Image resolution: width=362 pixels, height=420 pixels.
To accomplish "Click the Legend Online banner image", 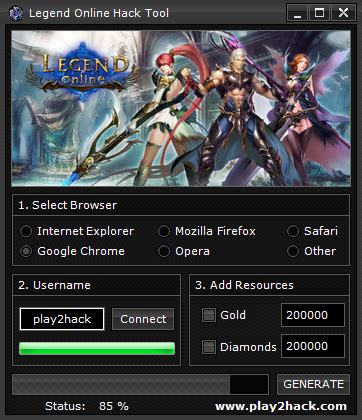I will (181, 108).
